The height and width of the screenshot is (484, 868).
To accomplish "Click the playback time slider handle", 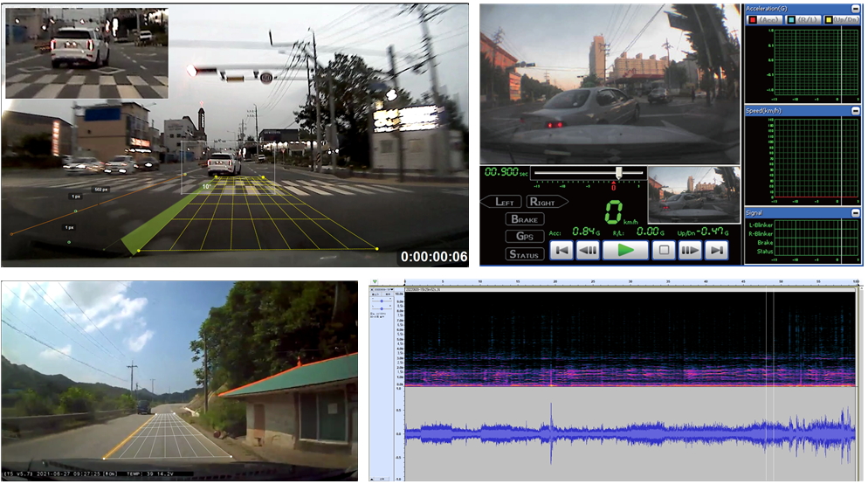I will tap(618, 173).
